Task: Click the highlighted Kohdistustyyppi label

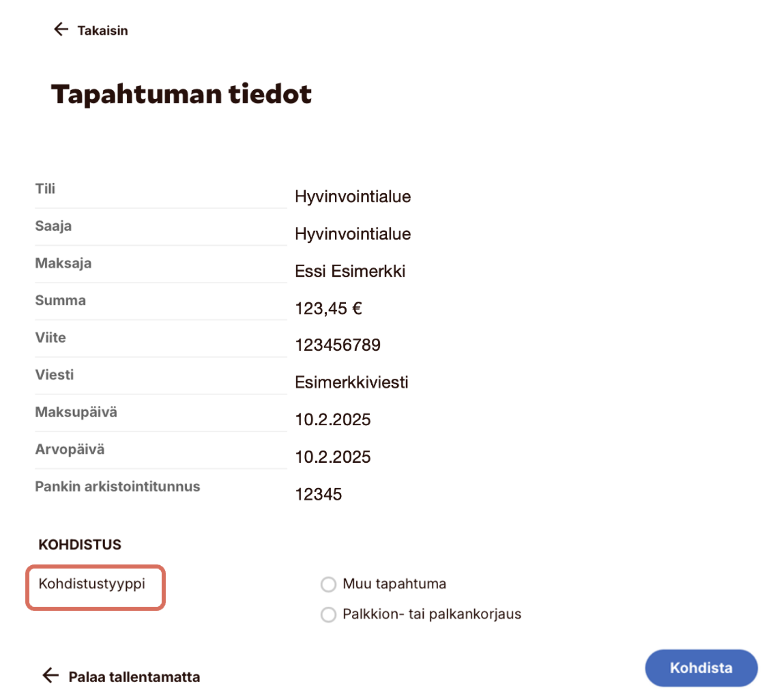Action: tap(92, 584)
